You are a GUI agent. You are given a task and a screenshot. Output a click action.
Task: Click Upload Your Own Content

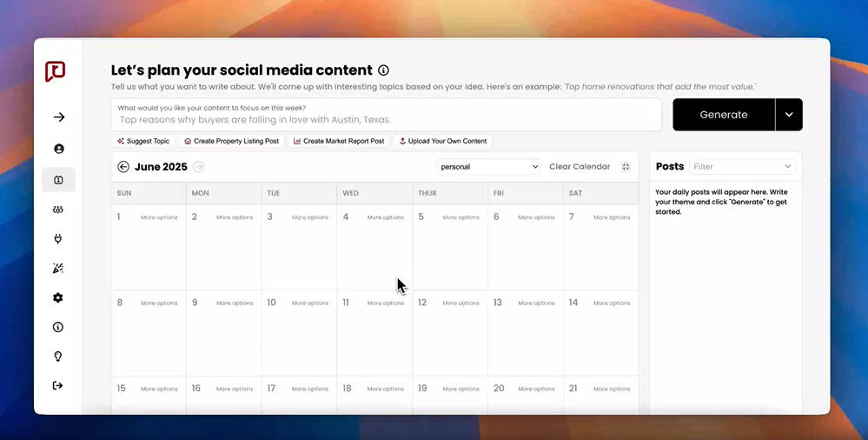pyautogui.click(x=443, y=142)
